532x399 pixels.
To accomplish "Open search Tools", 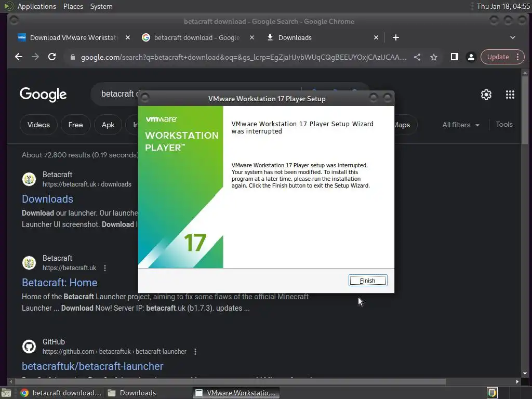I will [x=504, y=125].
